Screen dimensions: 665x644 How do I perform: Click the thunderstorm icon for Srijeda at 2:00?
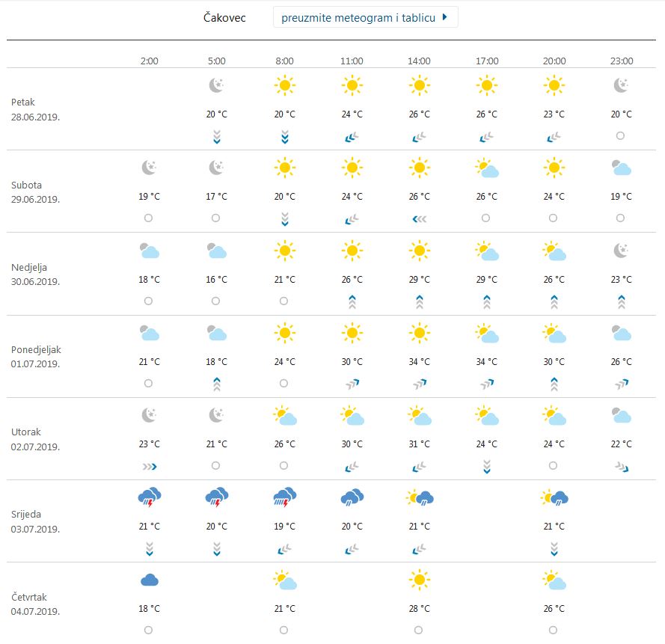pyautogui.click(x=149, y=496)
